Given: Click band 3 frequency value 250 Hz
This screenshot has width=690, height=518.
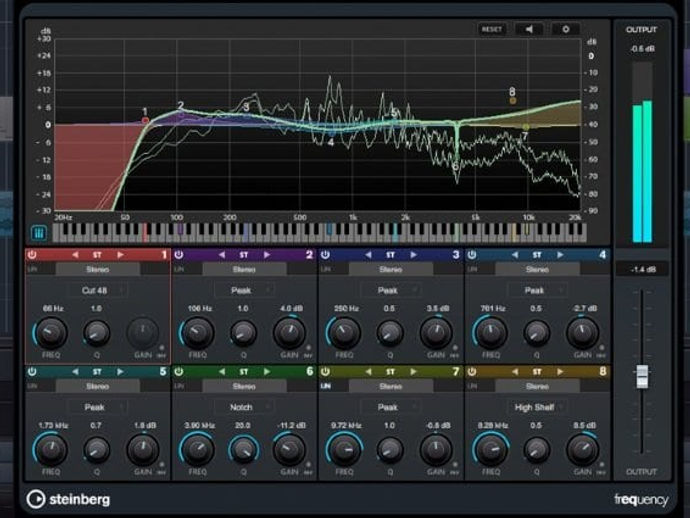Looking at the screenshot, I should pyautogui.click(x=346, y=309).
